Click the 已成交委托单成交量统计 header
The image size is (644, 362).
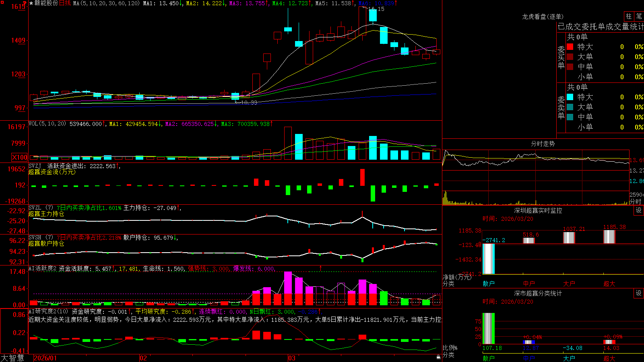tap(601, 27)
